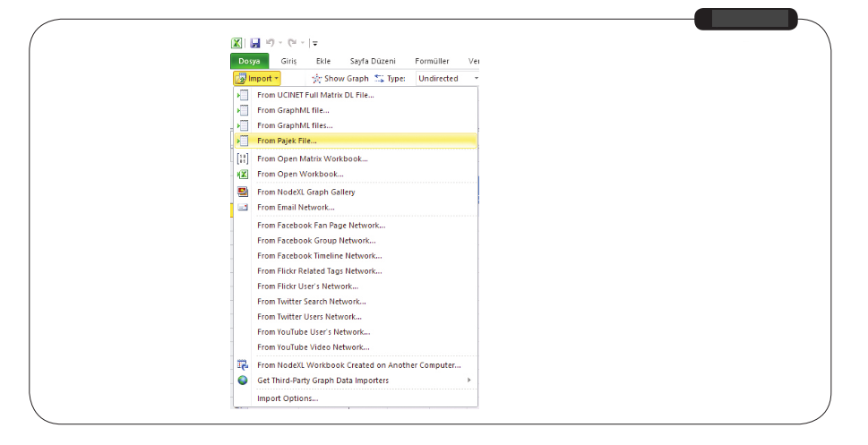Screen dimensions: 868x445
Task: Switch to the Sayfa Düzeni ribbon tab
Action: pos(373,61)
